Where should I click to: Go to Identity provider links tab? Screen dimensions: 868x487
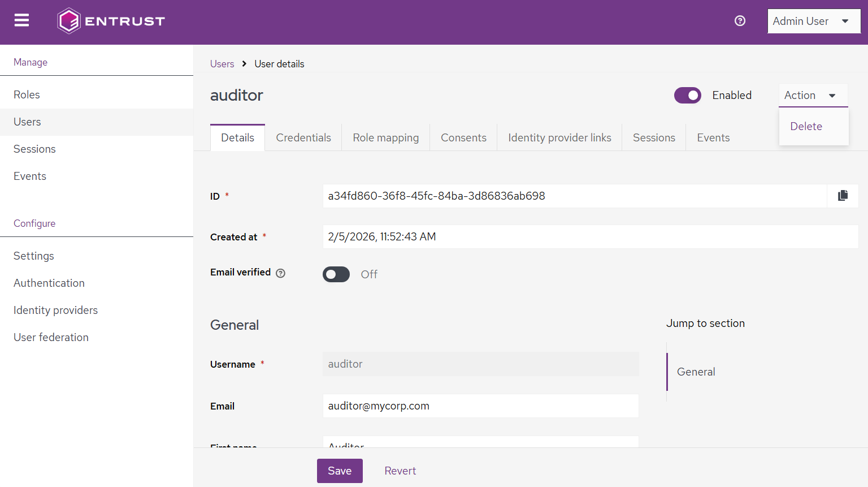click(x=559, y=138)
